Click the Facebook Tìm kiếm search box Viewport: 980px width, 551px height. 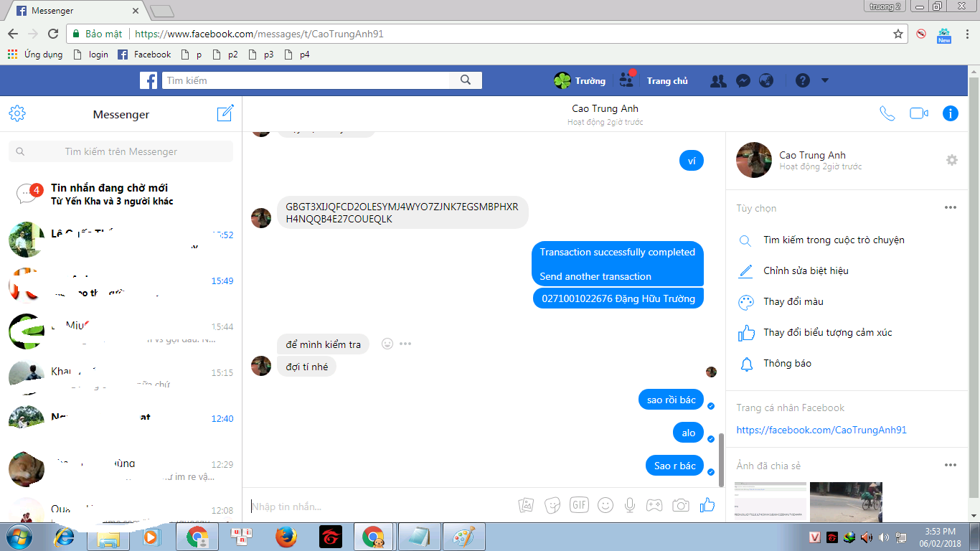[306, 80]
